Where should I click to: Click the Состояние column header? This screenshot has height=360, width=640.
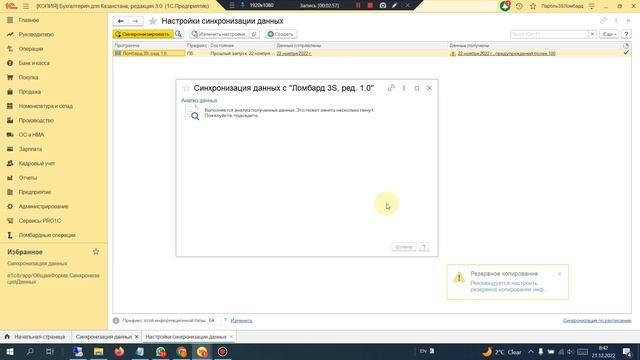pyautogui.click(x=222, y=46)
